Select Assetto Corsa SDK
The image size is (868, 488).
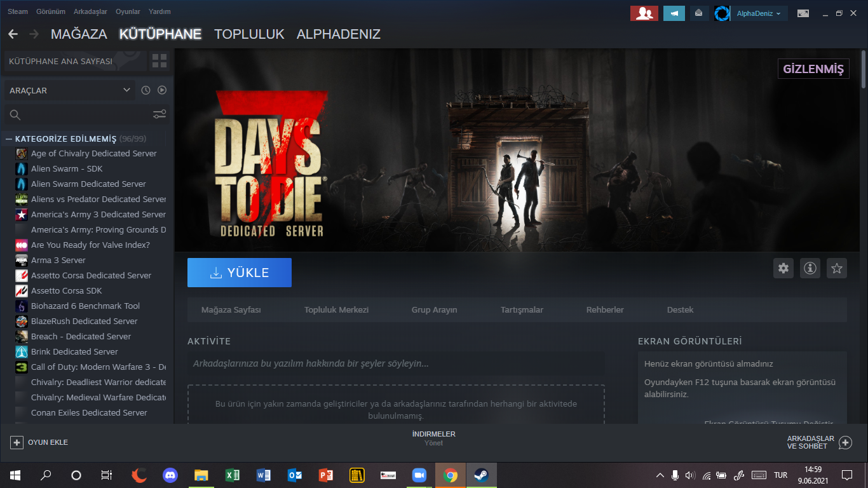[66, 290]
